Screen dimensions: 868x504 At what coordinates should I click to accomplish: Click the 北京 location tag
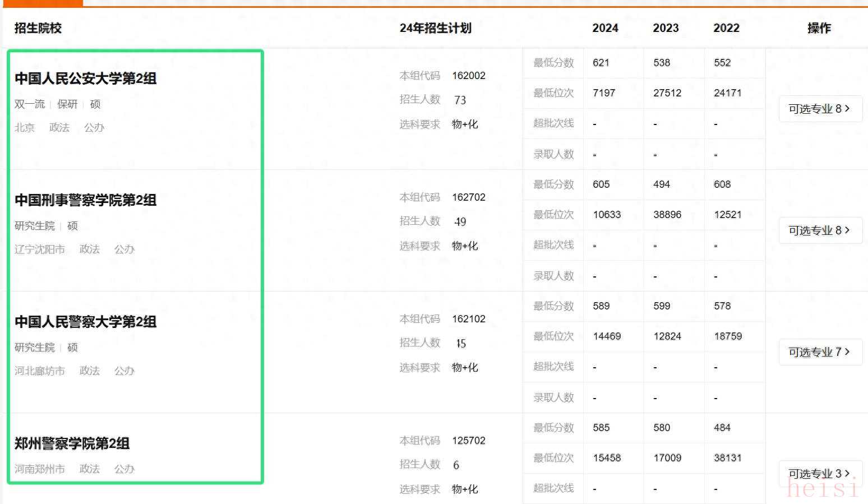(25, 128)
